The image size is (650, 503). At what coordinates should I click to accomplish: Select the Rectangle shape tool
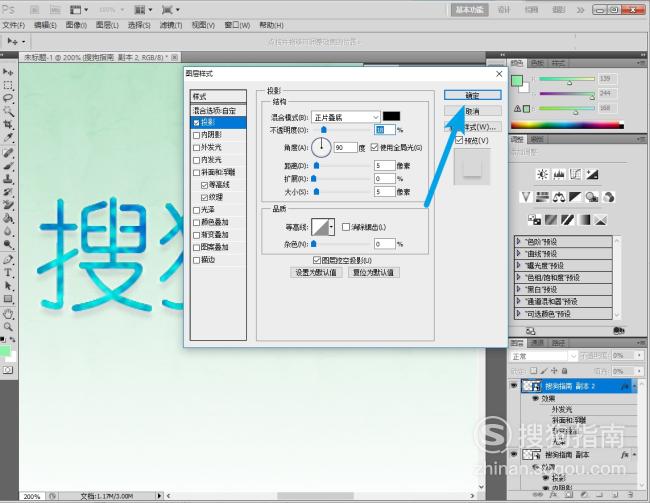click(x=8, y=299)
